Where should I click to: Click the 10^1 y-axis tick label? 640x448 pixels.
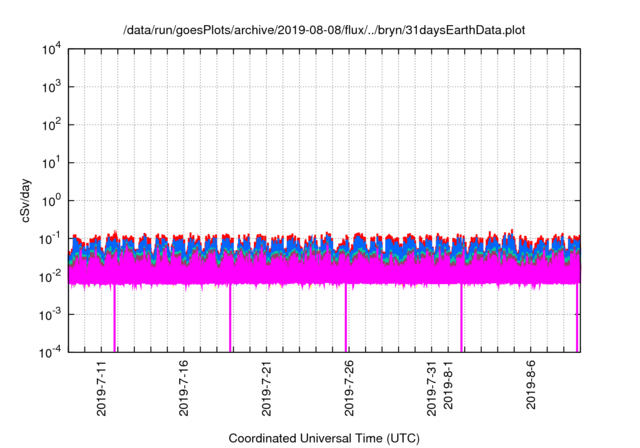pos(51,163)
